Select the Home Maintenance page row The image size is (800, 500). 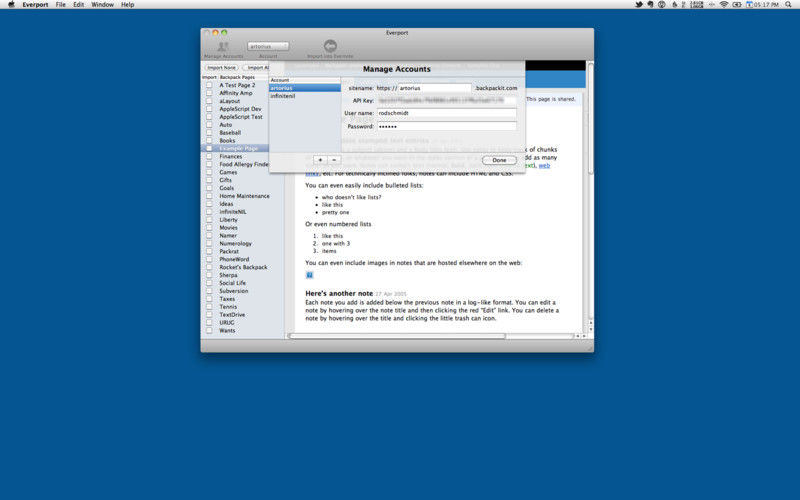click(x=244, y=196)
